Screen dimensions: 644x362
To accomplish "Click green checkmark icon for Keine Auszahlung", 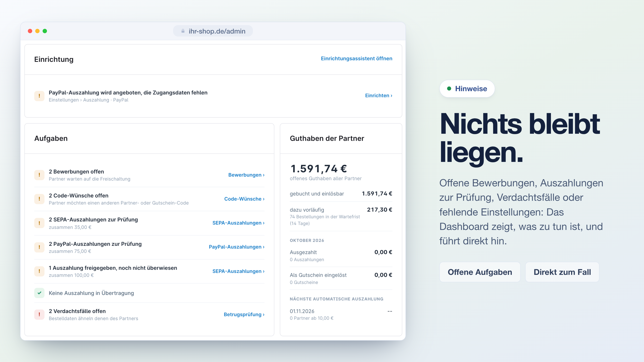I will (39, 293).
